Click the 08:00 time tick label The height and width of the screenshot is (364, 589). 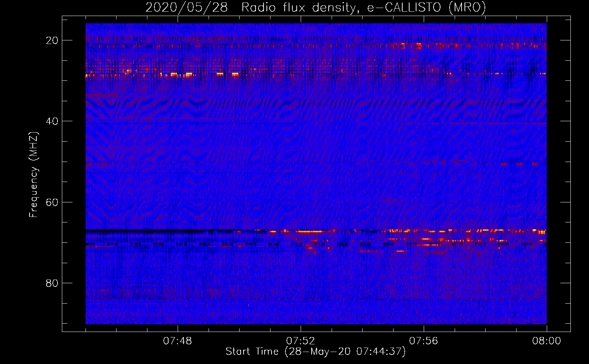tap(547, 341)
